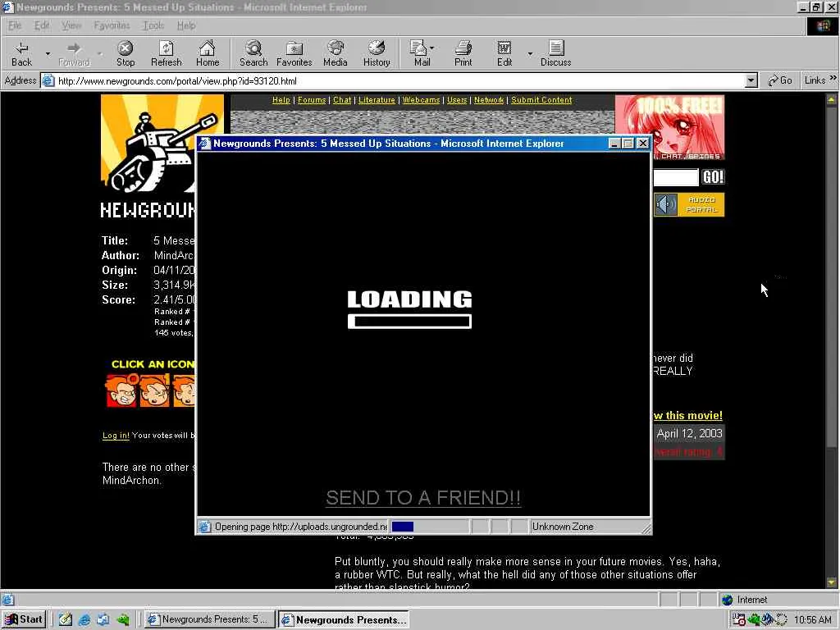Click the Newgrounds search text box
This screenshot has width=840, height=630.
tap(676, 177)
